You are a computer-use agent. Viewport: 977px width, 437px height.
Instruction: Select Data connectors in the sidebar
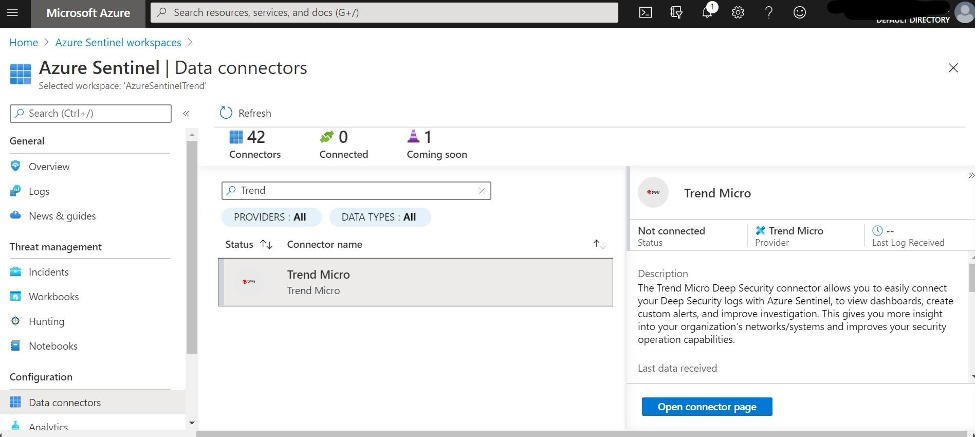coord(93,402)
